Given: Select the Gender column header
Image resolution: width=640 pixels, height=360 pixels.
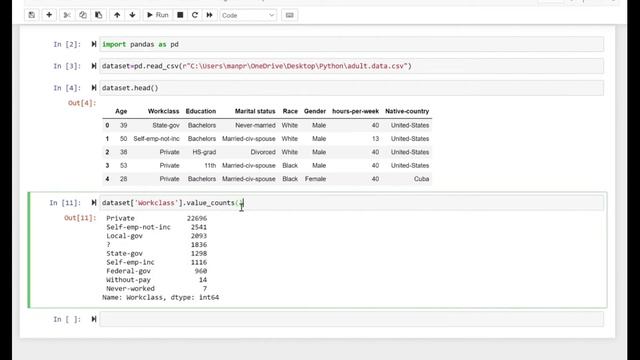Looking at the screenshot, I should 315,111.
